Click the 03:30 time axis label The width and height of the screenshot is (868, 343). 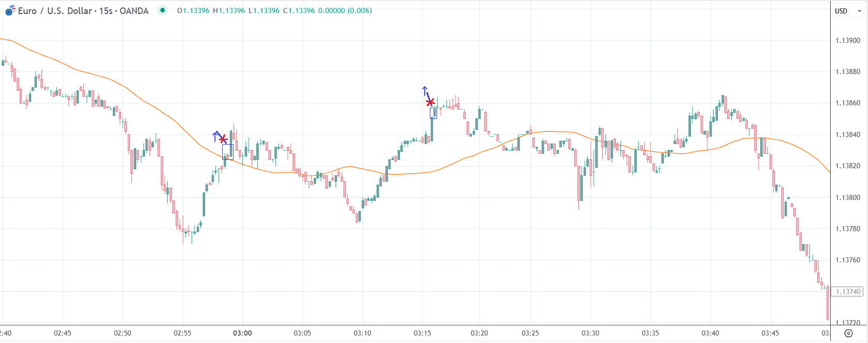pyautogui.click(x=590, y=333)
